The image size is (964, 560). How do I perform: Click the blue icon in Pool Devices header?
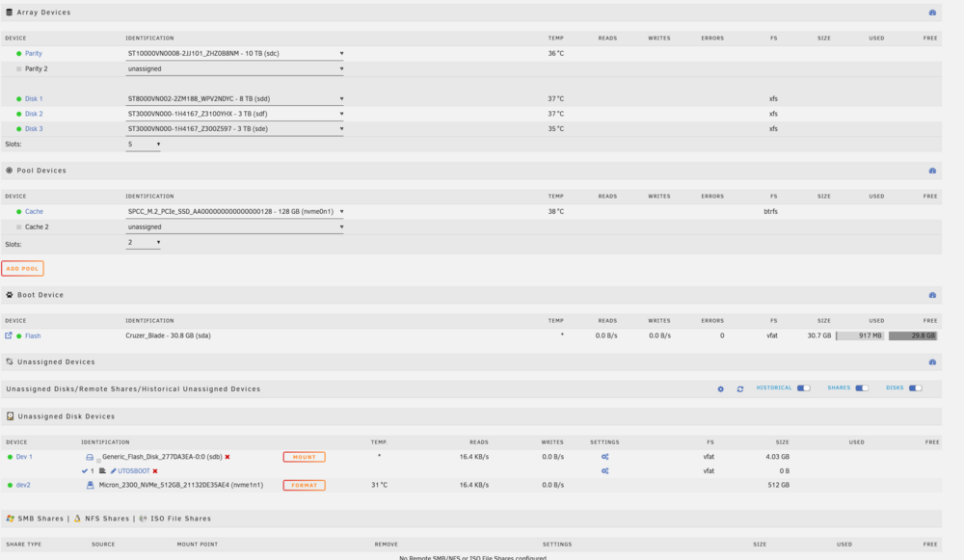coord(932,171)
